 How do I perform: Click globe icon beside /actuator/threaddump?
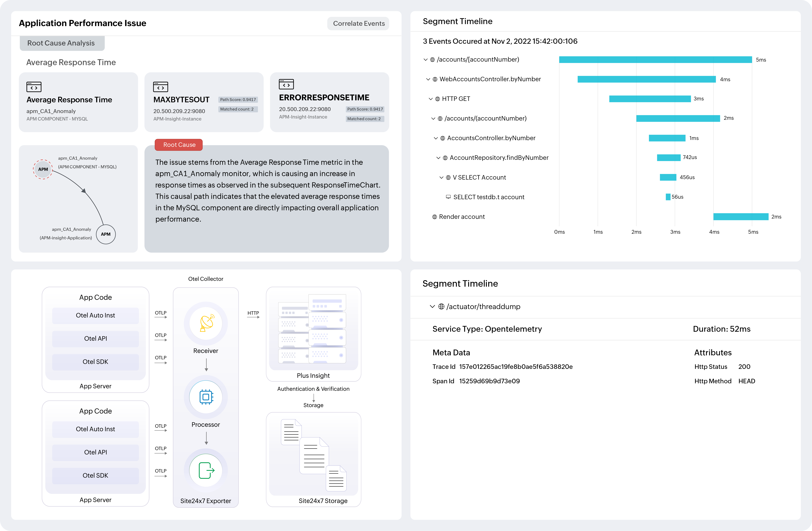441,307
